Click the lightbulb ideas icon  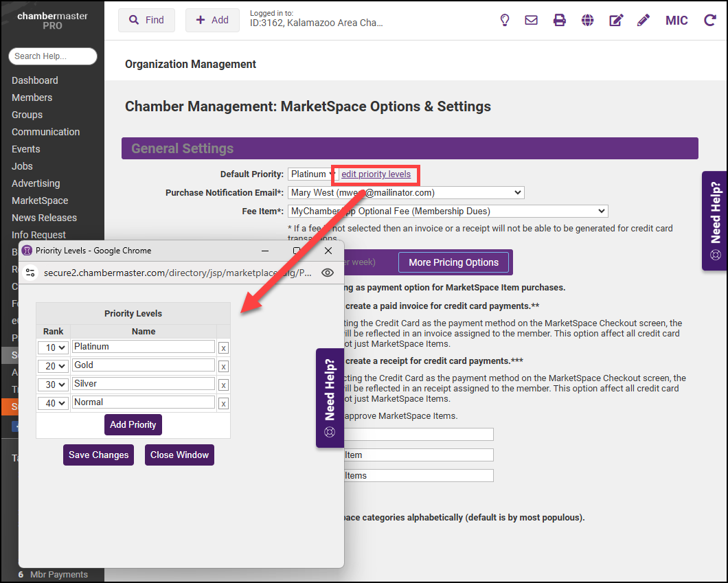(x=505, y=20)
